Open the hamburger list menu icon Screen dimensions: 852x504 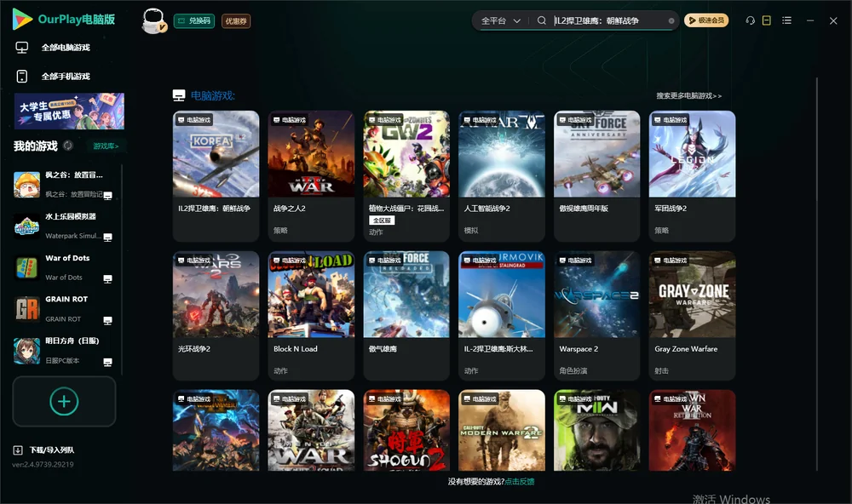tap(786, 20)
